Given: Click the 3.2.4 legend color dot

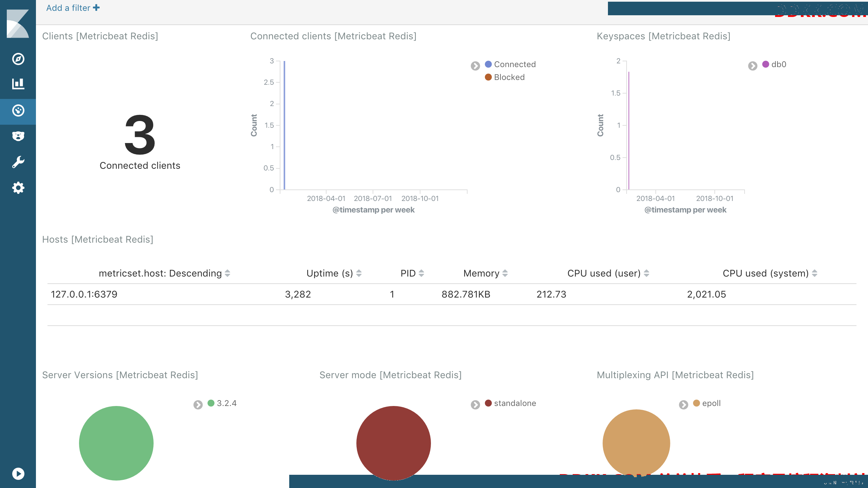Looking at the screenshot, I should 211,403.
